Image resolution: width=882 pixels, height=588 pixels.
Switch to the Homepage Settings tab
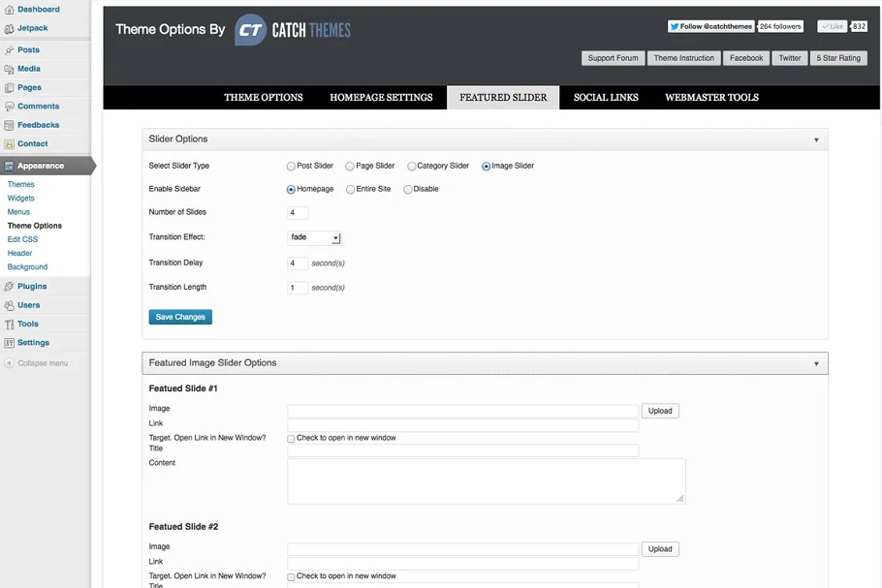(381, 98)
